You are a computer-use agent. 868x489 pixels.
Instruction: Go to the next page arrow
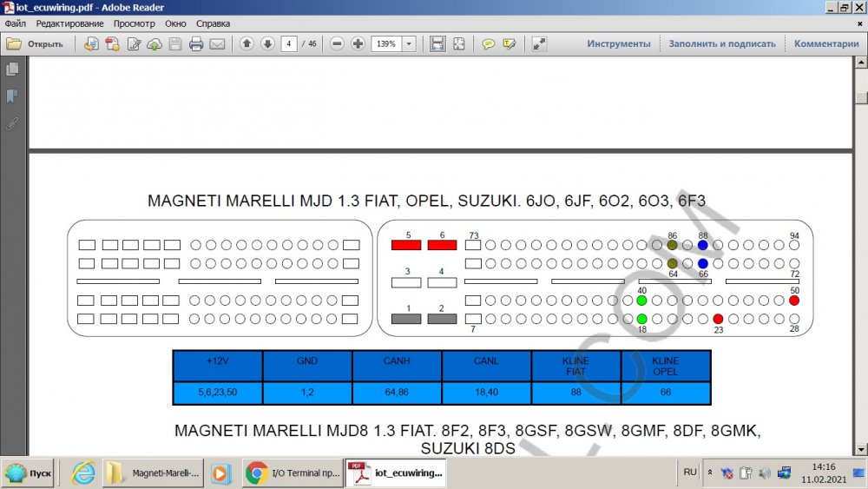pos(267,43)
